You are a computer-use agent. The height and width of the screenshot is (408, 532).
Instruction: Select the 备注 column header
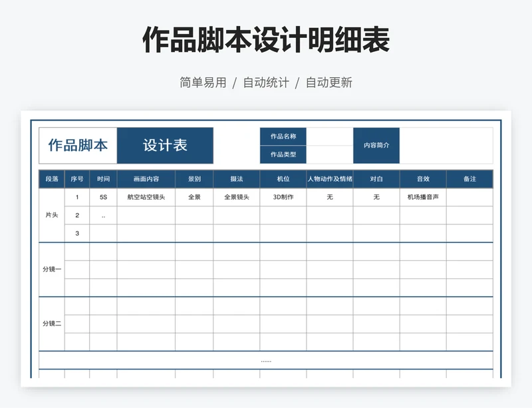pyautogui.click(x=470, y=179)
